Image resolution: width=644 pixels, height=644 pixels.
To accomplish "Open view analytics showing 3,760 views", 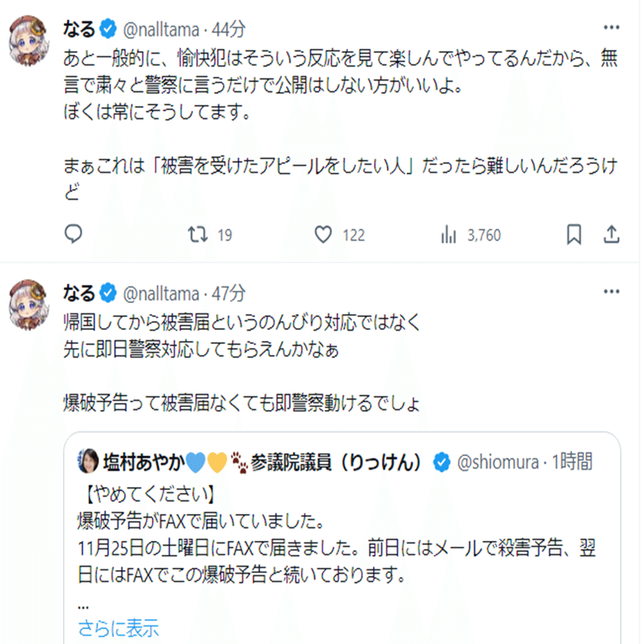I will [449, 235].
